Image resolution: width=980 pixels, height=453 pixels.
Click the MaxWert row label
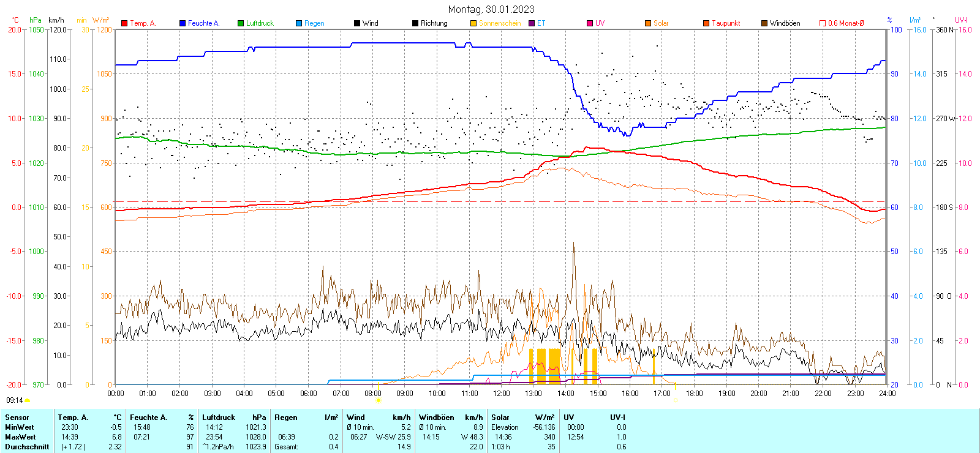[20, 437]
